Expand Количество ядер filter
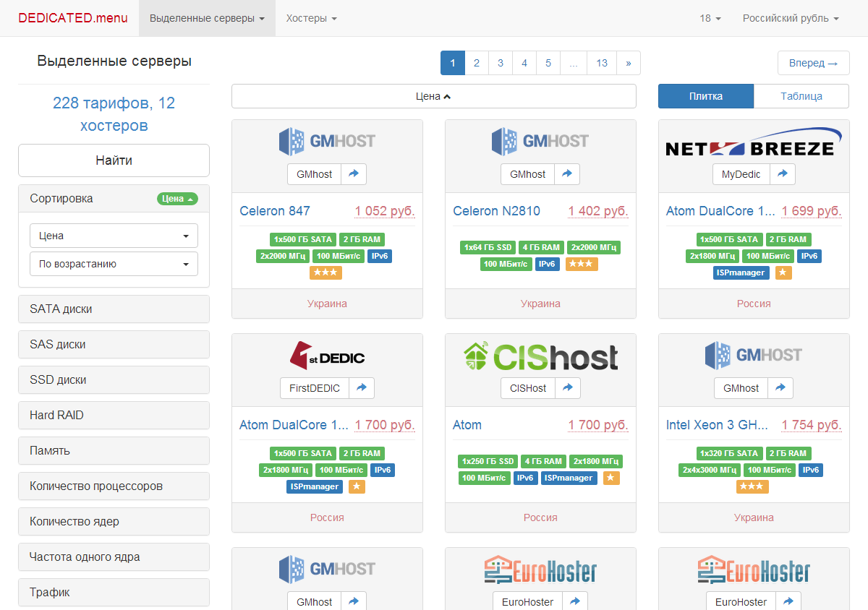 [114, 521]
